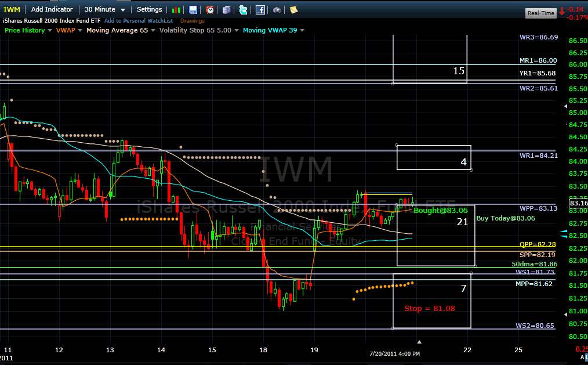Click the current price 83.16 axis tag
The width and height of the screenshot is (588, 365).
[x=578, y=203]
